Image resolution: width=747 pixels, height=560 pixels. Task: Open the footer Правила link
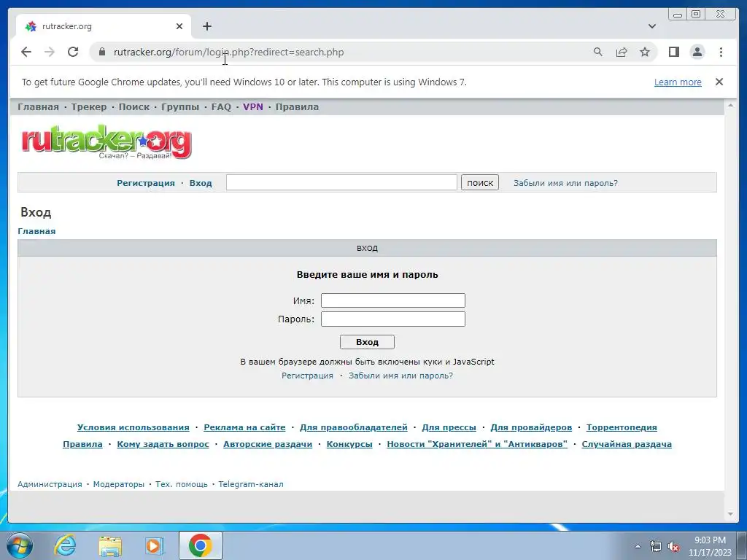[x=82, y=444]
